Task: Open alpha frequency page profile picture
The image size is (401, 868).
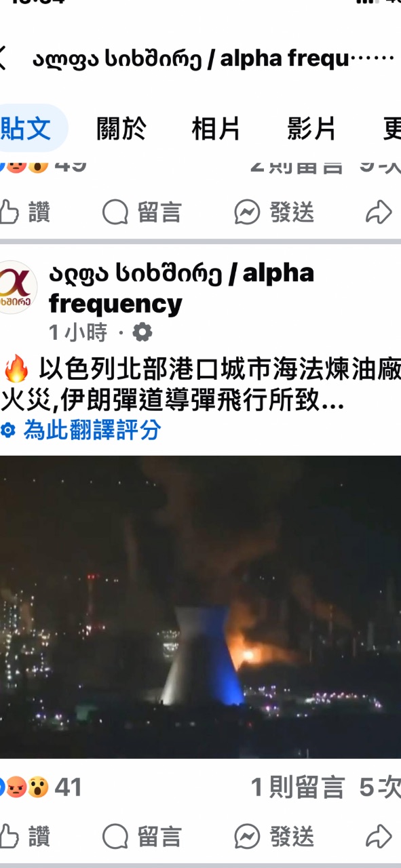Action: (x=18, y=288)
